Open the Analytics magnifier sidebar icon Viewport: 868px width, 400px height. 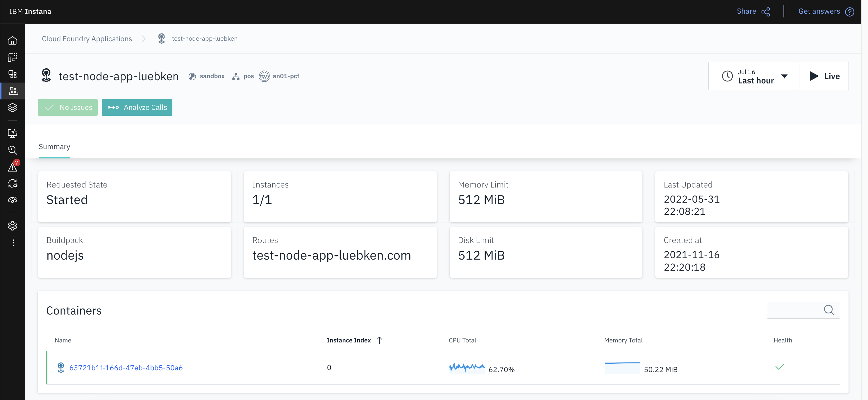pos(12,150)
